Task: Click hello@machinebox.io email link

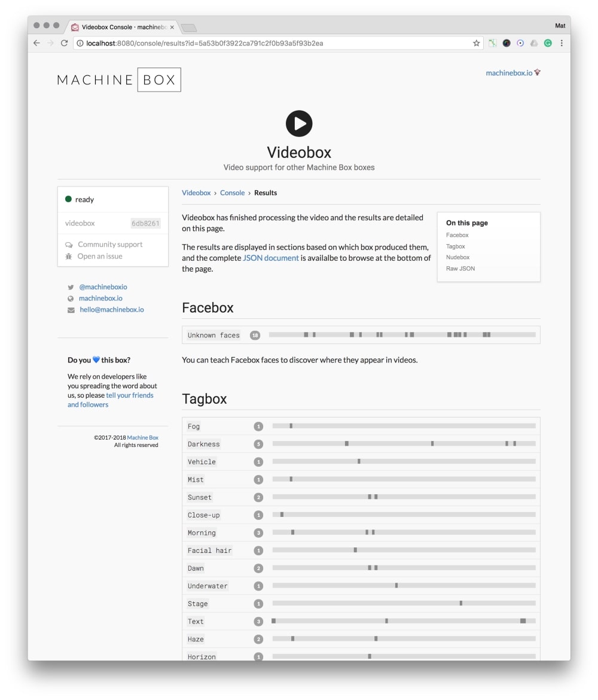Action: point(112,310)
